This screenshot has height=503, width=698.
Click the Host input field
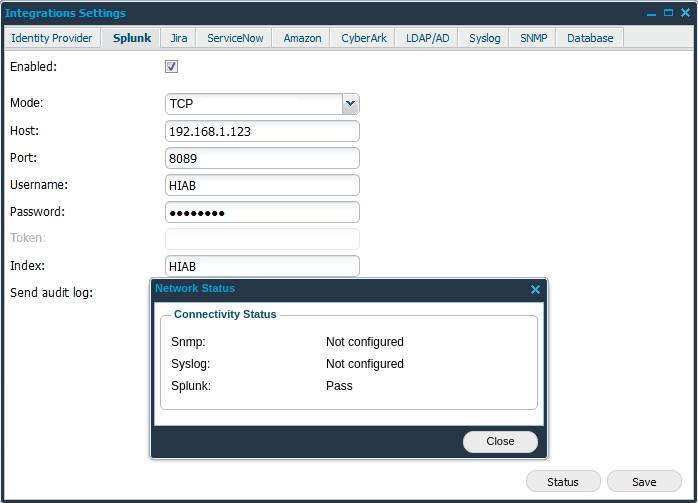tap(261, 131)
